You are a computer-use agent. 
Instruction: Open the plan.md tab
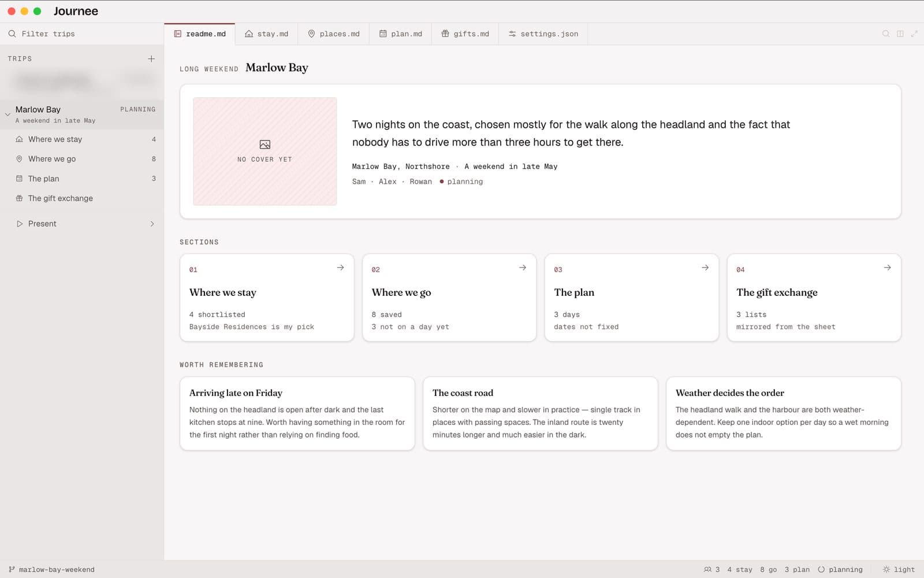400,34
